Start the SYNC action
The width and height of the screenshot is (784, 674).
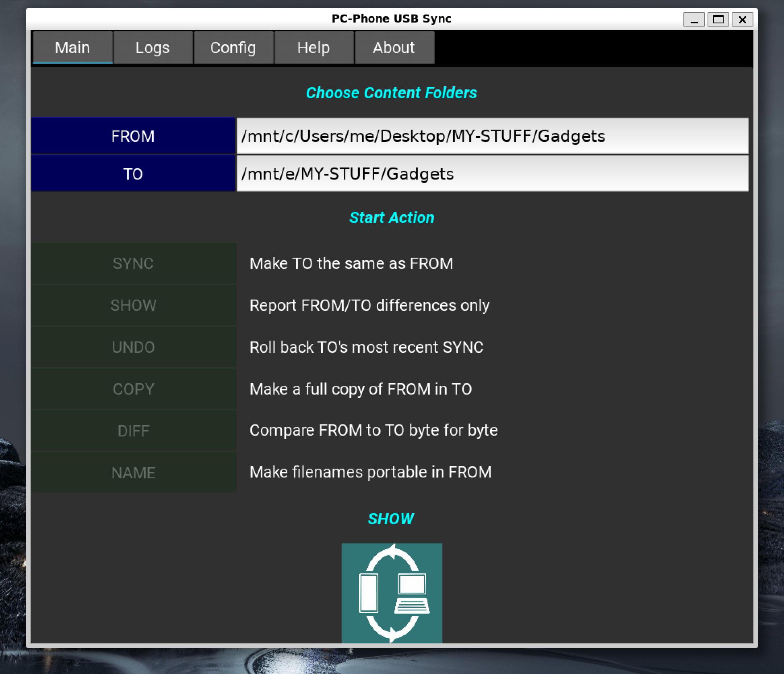[x=133, y=264]
